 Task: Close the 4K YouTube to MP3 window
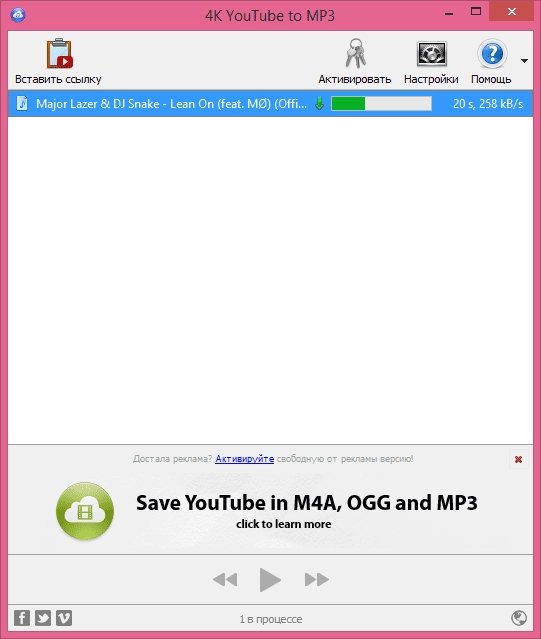click(512, 12)
